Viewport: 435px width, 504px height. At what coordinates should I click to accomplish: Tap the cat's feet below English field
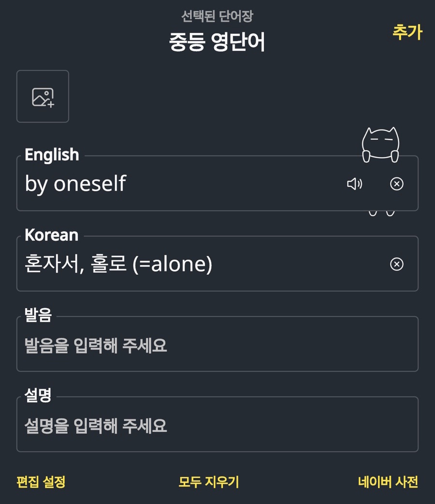(x=381, y=213)
